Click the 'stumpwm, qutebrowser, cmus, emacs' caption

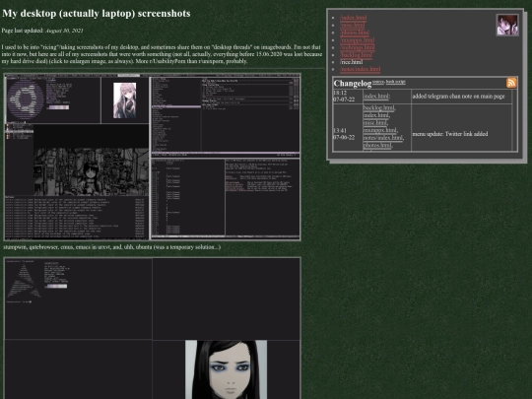coord(112,247)
